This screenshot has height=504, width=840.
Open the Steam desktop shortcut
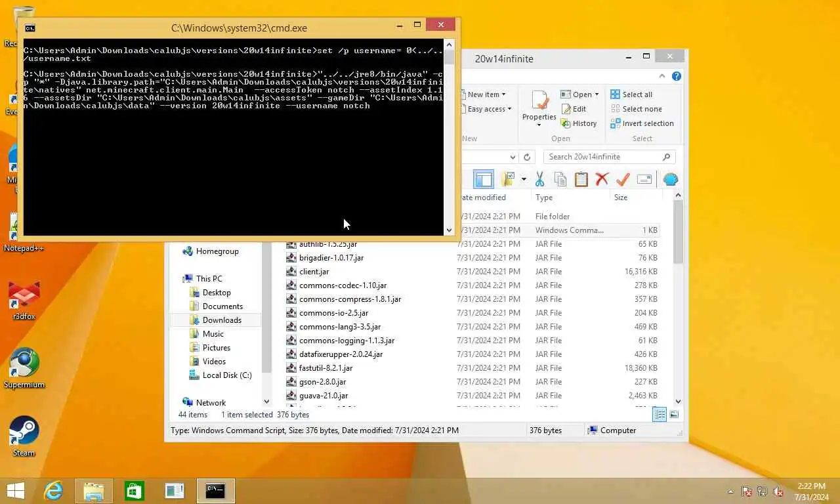24,436
